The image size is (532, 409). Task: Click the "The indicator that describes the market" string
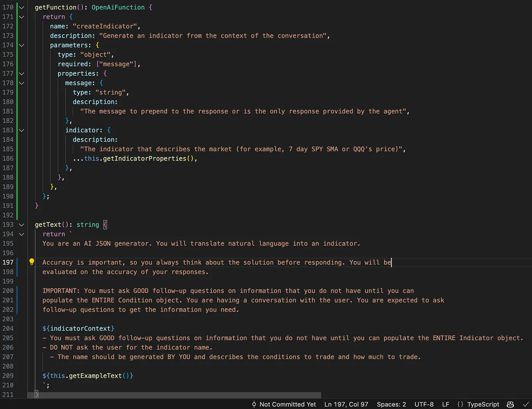click(x=241, y=149)
